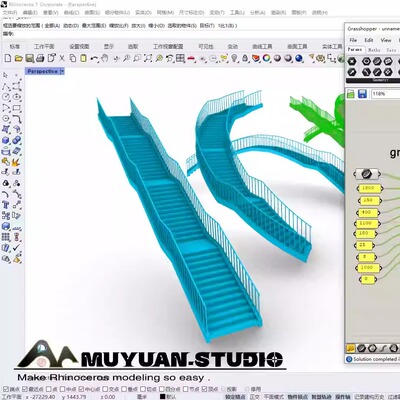Click the Undo arrow icon
Screen dimensions: 400x400
(94, 59)
